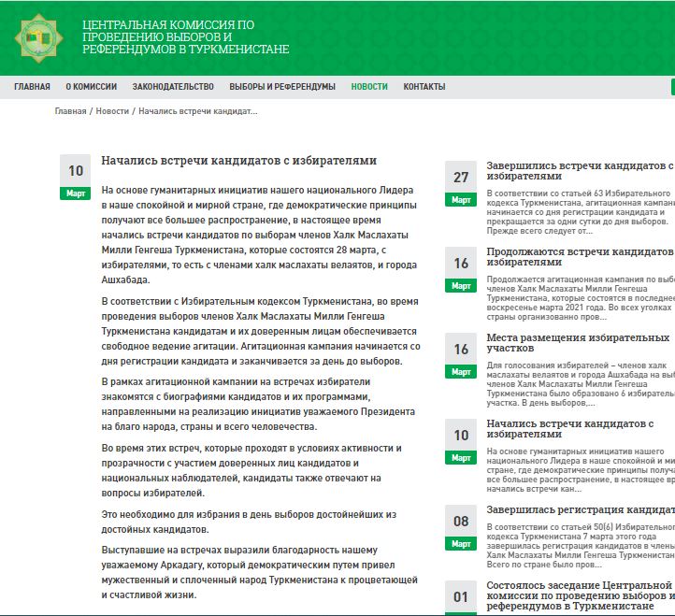Image resolution: width=675 pixels, height=616 pixels.
Task: Open the ГЛАВНАЯ menu item
Action: [33, 87]
